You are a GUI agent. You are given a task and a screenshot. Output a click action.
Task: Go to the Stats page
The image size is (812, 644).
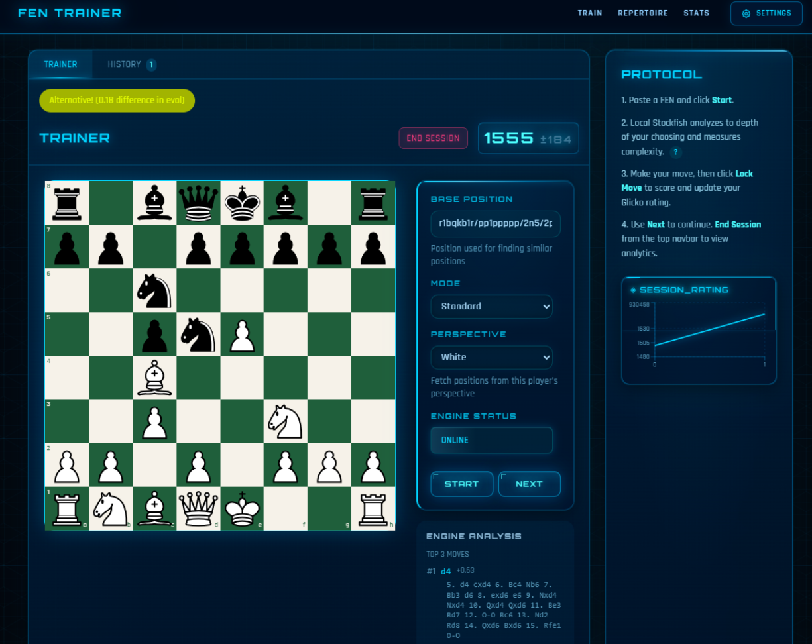click(696, 13)
